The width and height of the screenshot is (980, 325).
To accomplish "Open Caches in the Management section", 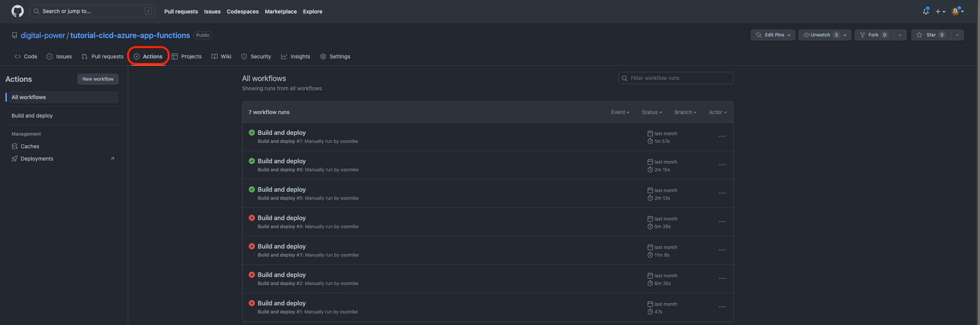I will pyautogui.click(x=30, y=146).
